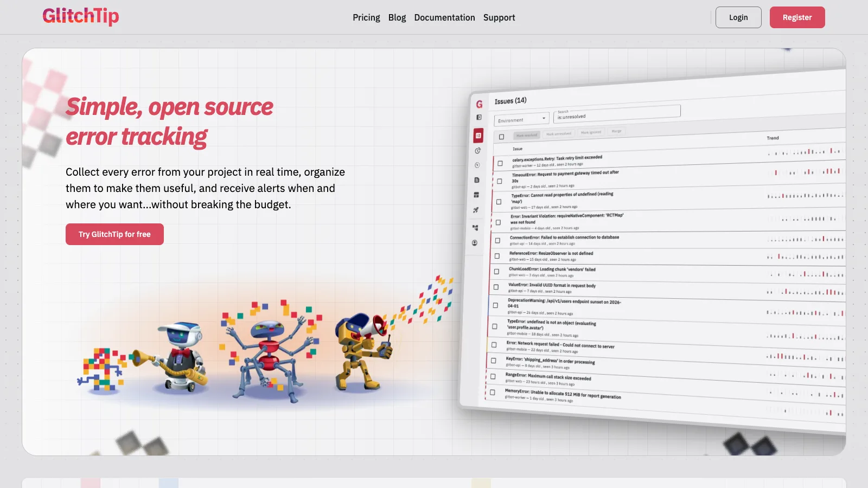Click the Merge button

[x=617, y=131]
